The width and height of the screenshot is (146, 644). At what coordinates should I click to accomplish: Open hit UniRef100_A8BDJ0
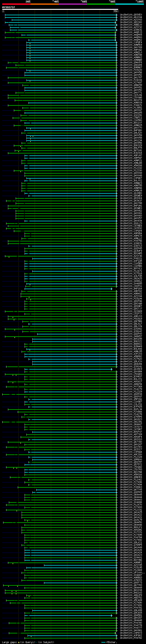[x=131, y=25]
